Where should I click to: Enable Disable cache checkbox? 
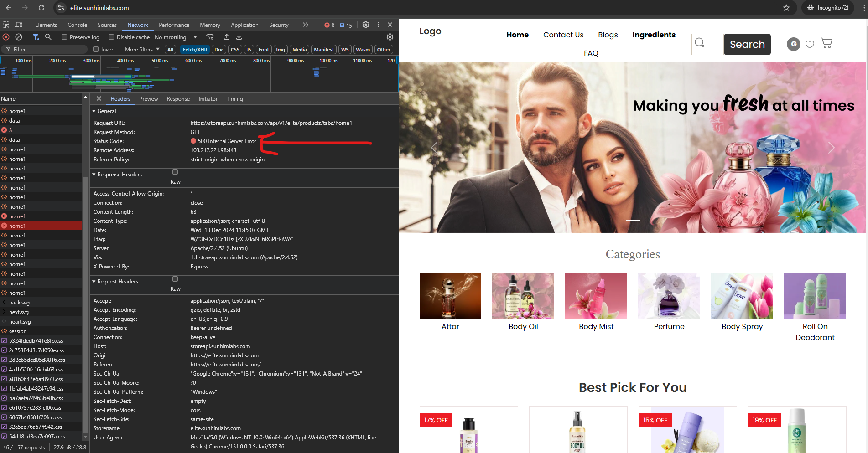(x=111, y=37)
